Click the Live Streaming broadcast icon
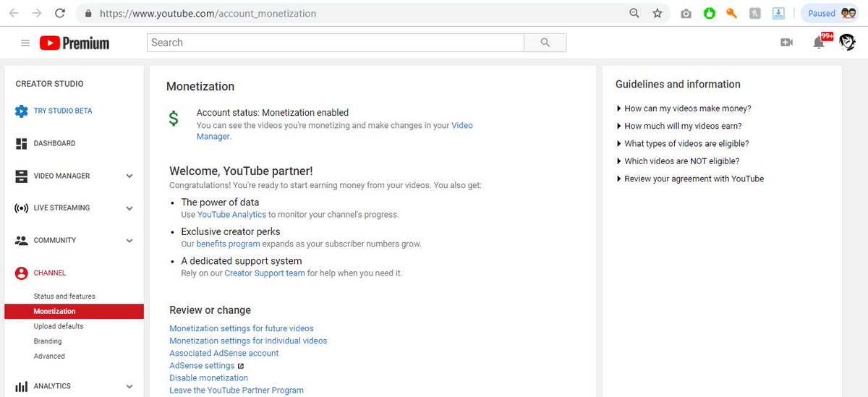Viewport: 868px width, 397px height. [x=22, y=208]
